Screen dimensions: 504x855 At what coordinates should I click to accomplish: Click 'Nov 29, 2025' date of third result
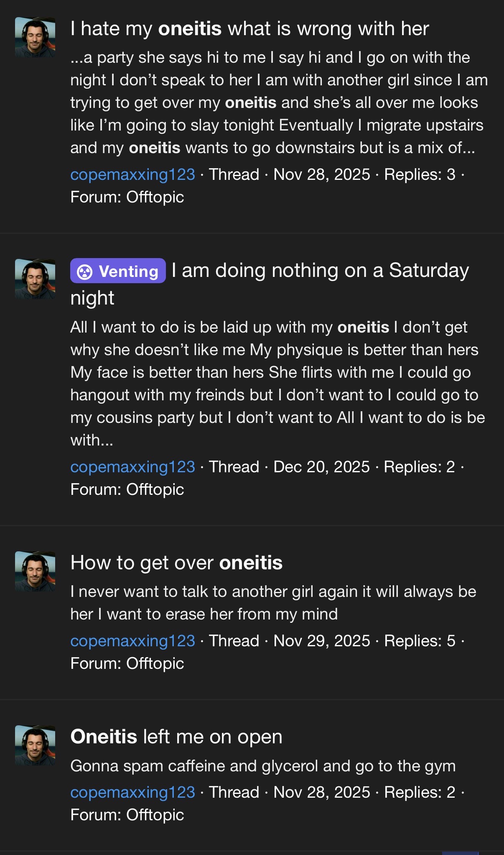coord(321,641)
